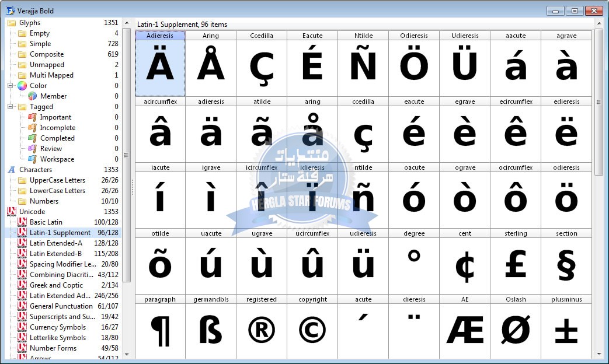This screenshot has height=364, width=609.
Task: Select the Ccedilla glyph cell
Action: [x=262, y=64]
